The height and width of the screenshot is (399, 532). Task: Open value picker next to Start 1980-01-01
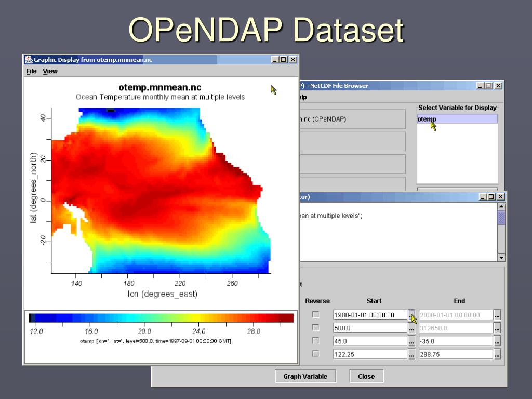[x=411, y=315]
